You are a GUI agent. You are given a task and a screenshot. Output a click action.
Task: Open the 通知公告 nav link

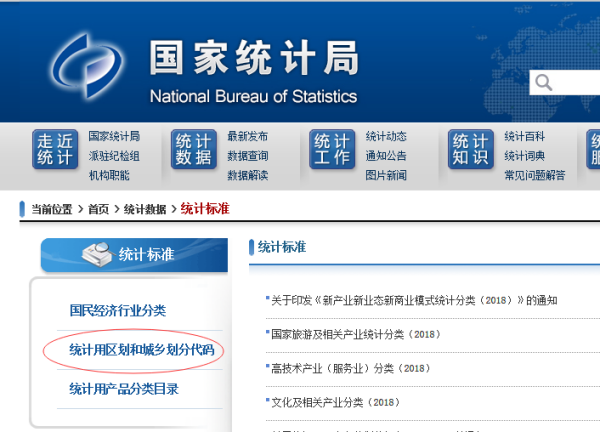tap(386, 156)
